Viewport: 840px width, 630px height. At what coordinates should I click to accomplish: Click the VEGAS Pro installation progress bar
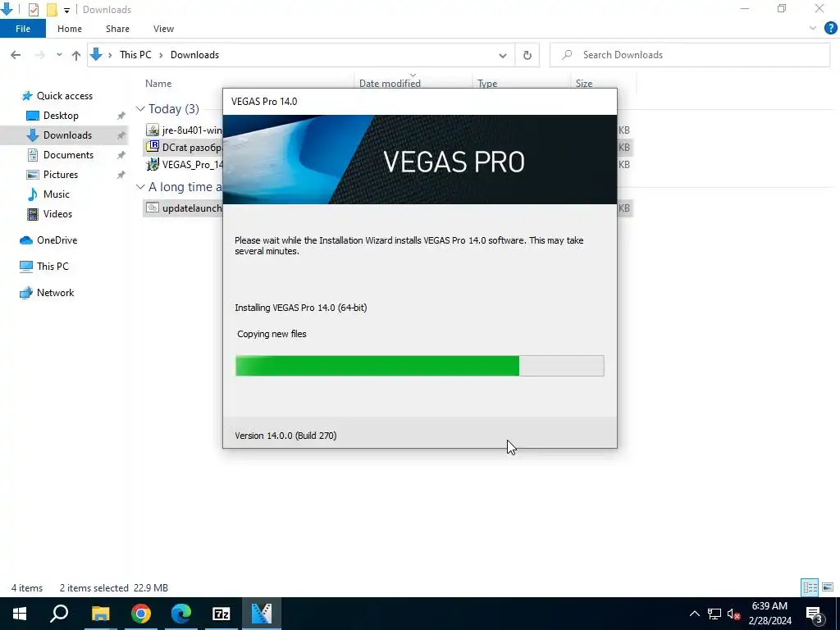tap(419, 365)
